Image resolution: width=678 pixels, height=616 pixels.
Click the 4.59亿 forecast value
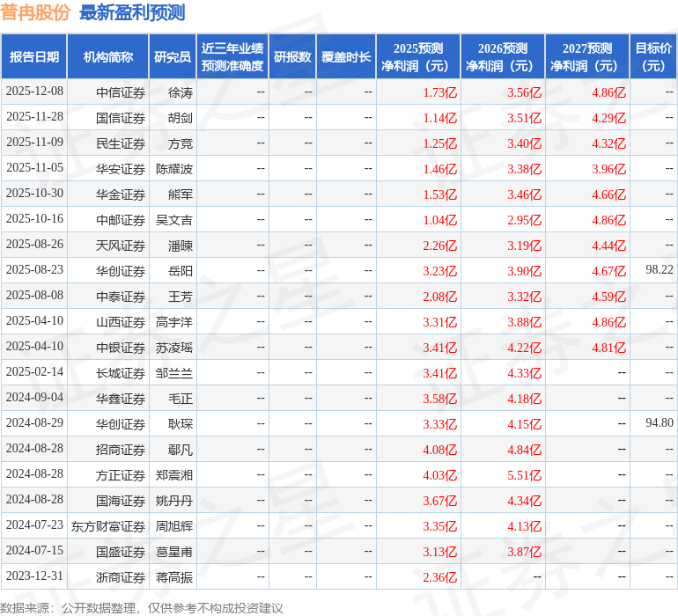point(608,297)
